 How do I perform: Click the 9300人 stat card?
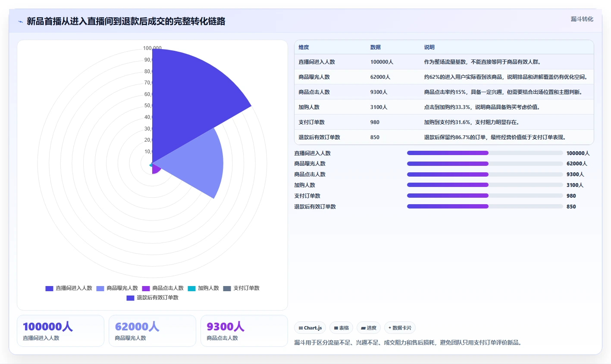[244, 331]
